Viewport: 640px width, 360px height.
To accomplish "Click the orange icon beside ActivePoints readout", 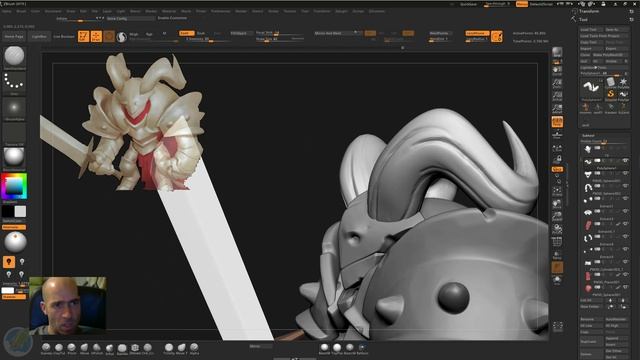I will (x=497, y=37).
